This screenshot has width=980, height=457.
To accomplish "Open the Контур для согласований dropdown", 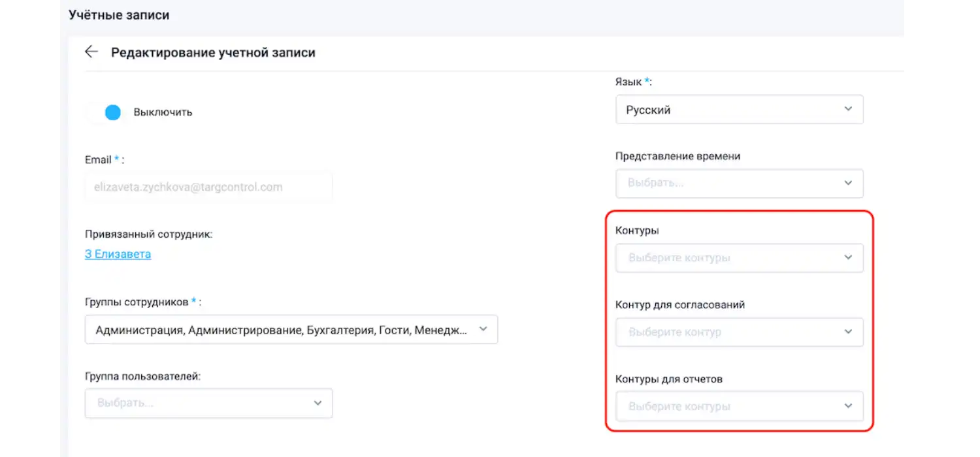I will pos(719,332).
